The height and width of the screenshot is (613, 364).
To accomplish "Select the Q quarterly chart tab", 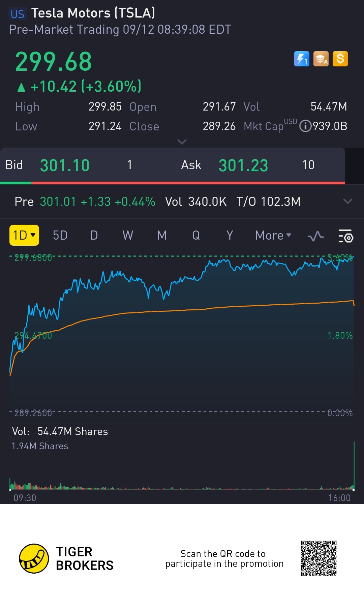I will 196,235.
